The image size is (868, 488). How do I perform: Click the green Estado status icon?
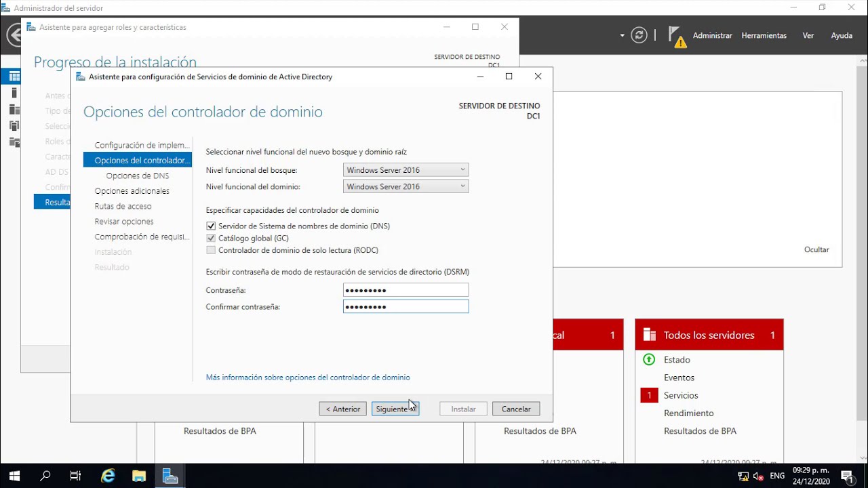click(x=649, y=360)
